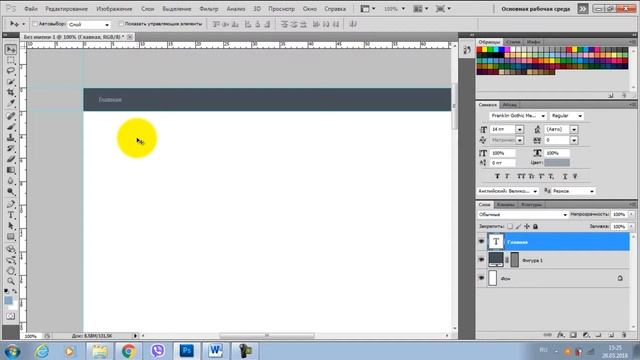Select the Фигура 1 layer thumbnail
Viewport: 640px width, 360px height.
(x=496, y=260)
